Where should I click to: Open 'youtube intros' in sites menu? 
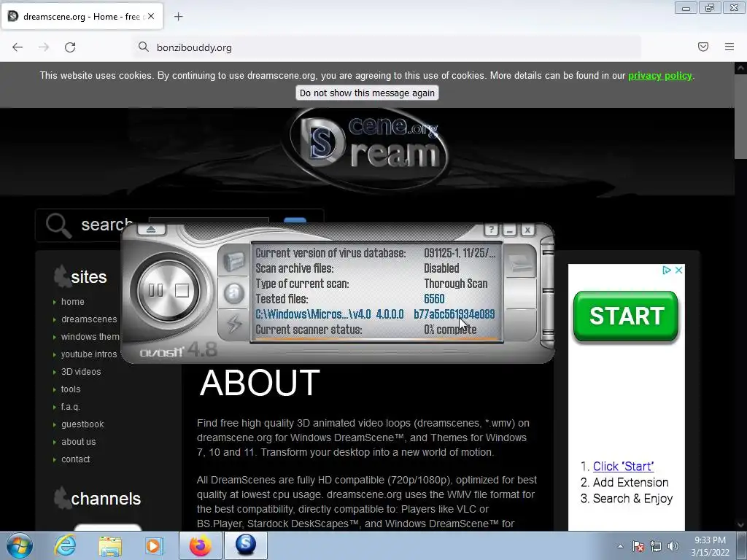click(x=88, y=354)
